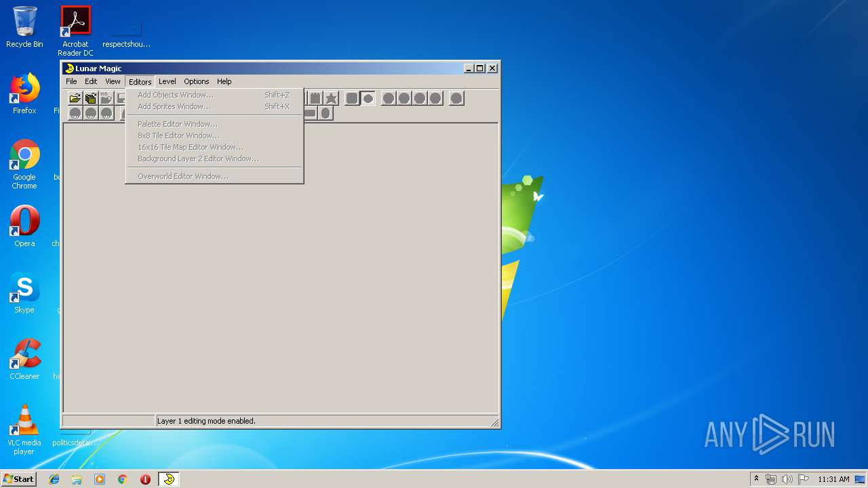Click the rounded square toolbar button
Image resolution: width=868 pixels, height=488 pixels.
point(352,98)
